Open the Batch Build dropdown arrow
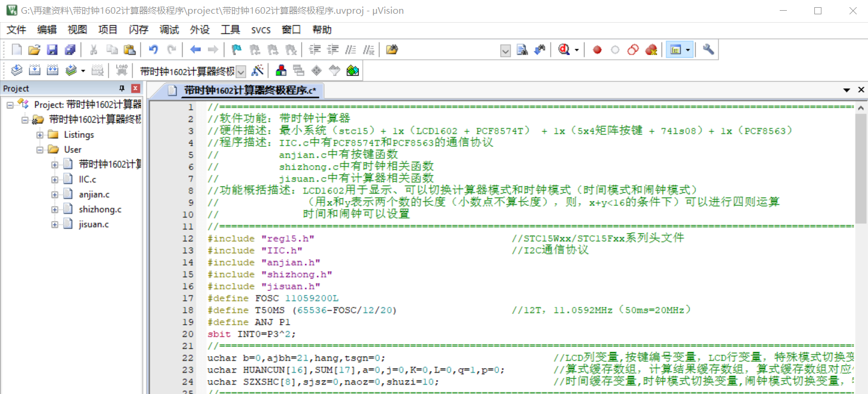The height and width of the screenshot is (394, 868). pyautogui.click(x=83, y=71)
